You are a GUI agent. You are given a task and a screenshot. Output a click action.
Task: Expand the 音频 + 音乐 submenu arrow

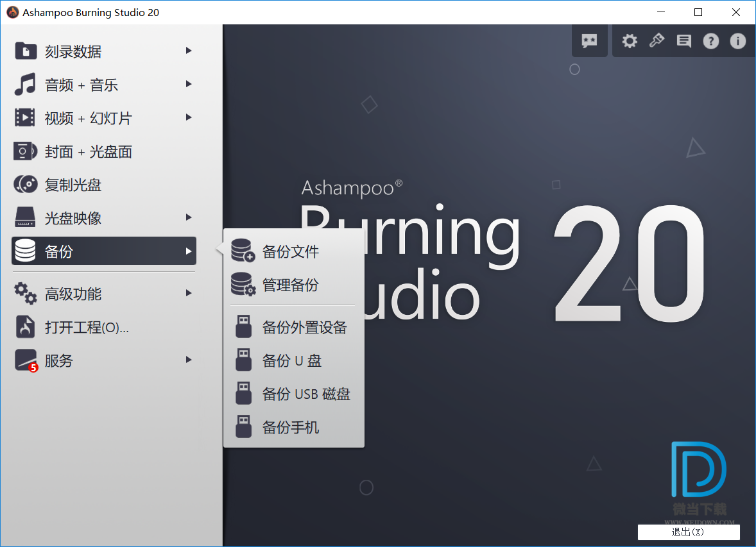tap(189, 84)
